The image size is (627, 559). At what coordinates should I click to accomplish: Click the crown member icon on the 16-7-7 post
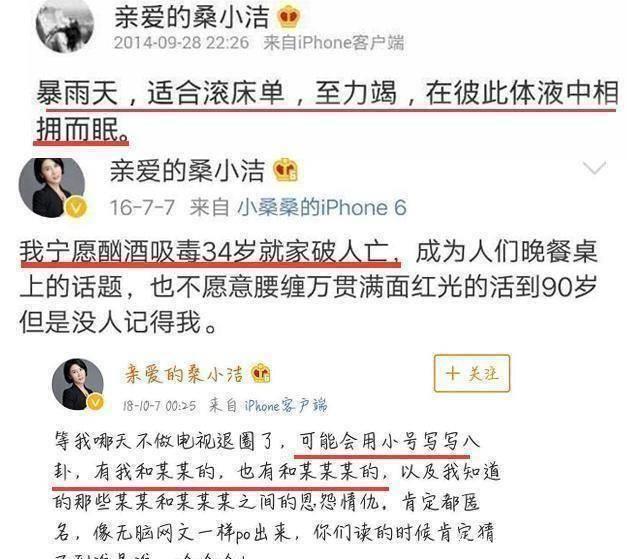(x=286, y=170)
